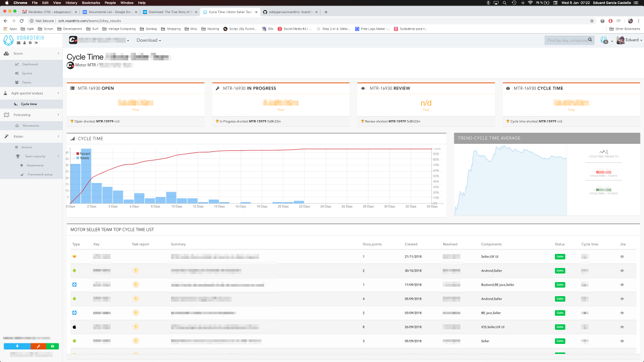
Task: Click task report bolt for 30/10/2018 row
Action: (135, 270)
